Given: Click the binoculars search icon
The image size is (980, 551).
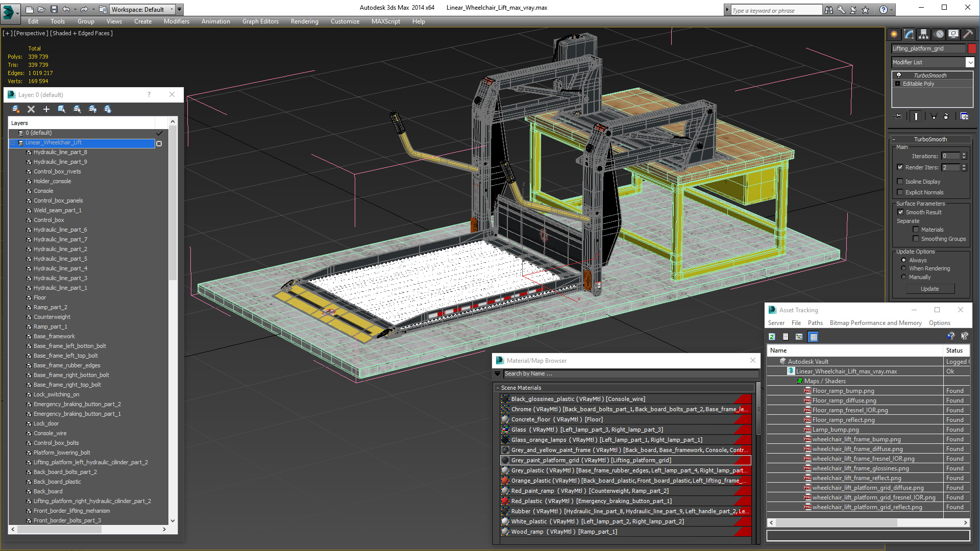Looking at the screenshot, I should click(x=829, y=10).
